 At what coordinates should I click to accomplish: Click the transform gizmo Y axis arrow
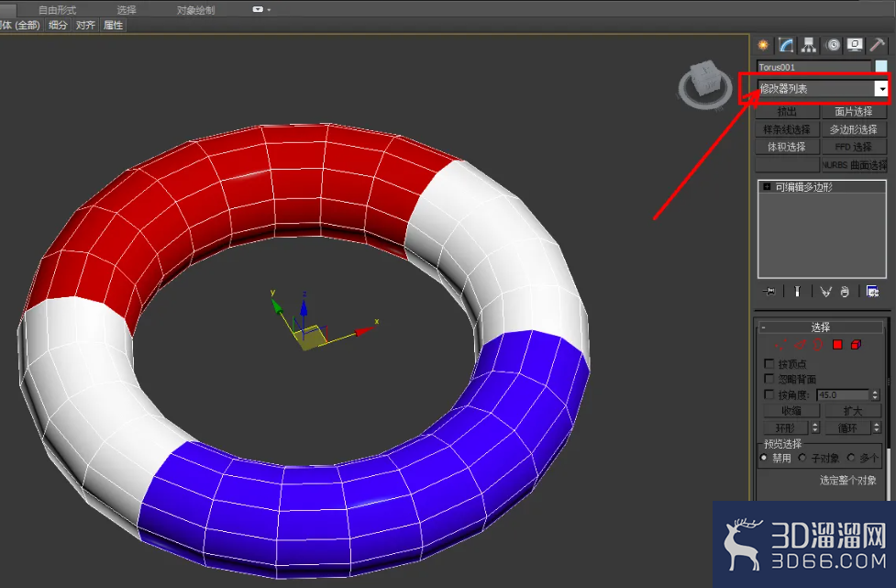click(277, 308)
